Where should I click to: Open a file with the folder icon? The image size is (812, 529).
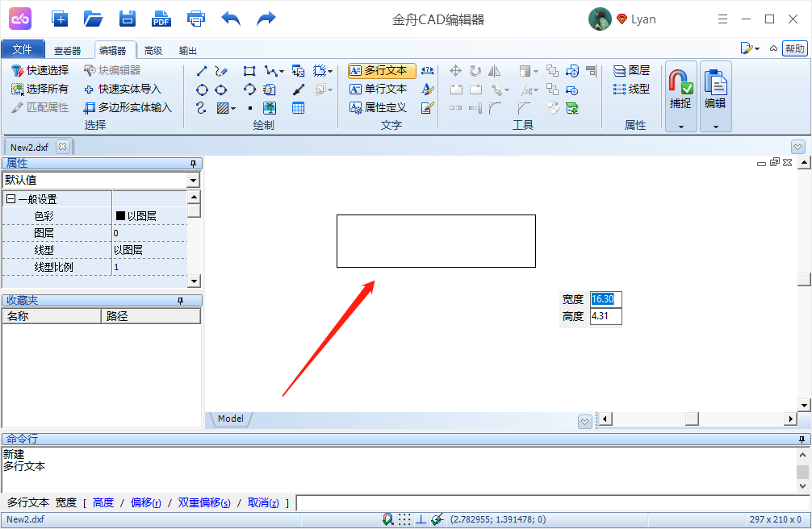point(93,19)
